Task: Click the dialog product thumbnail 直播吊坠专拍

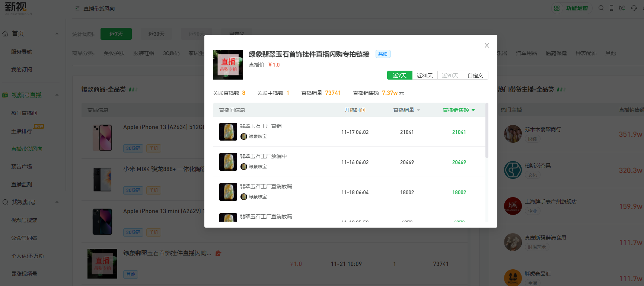Action: click(x=228, y=65)
